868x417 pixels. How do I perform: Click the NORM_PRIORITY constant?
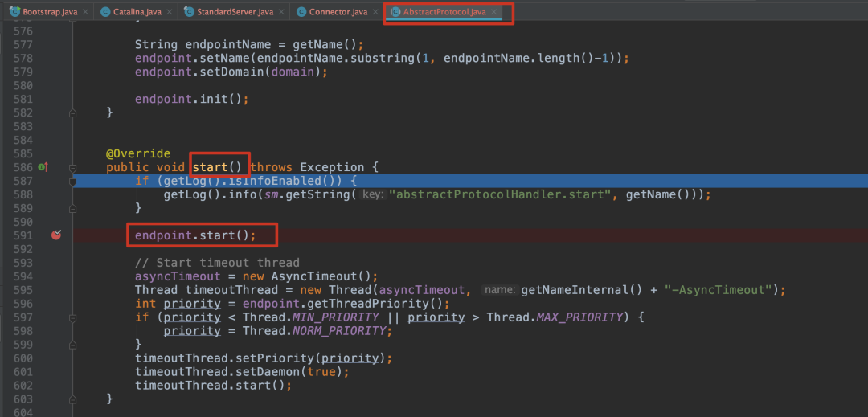coord(339,331)
